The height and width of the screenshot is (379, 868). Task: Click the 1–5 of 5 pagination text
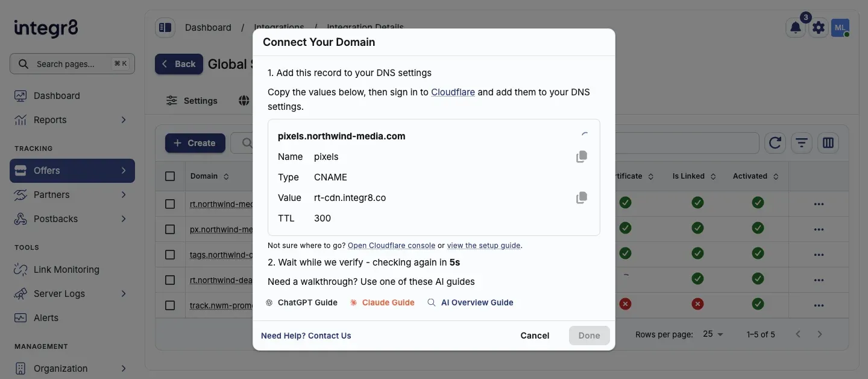(x=761, y=334)
